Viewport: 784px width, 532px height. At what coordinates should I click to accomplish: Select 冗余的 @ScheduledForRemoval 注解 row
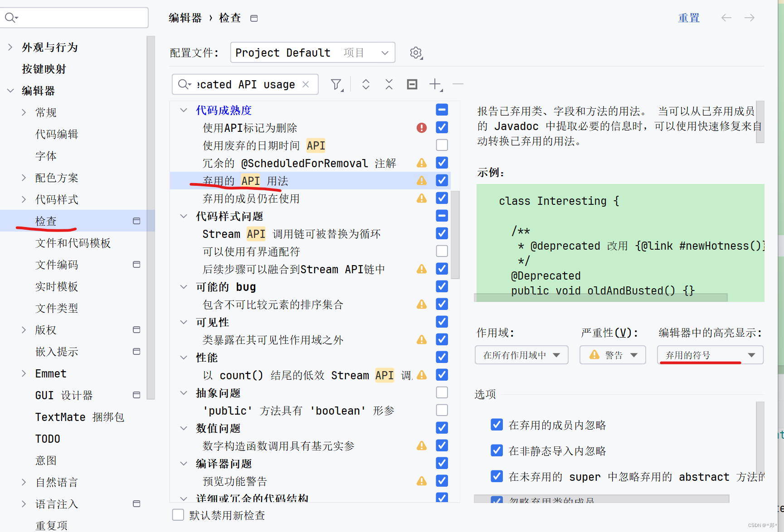310,163
